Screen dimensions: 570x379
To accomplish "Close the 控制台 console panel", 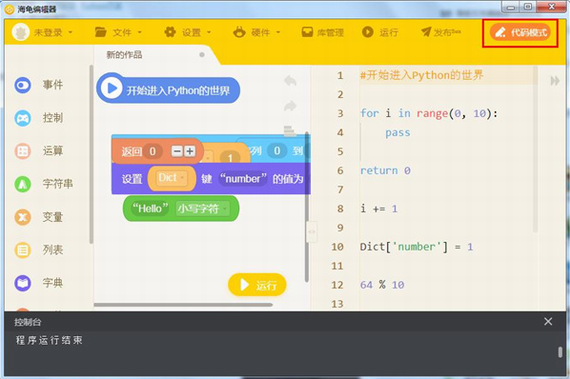I will point(548,321).
